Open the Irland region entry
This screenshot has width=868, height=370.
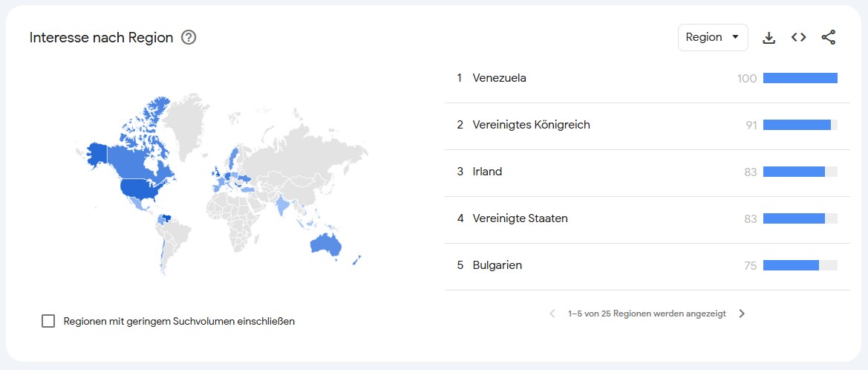coord(487,172)
